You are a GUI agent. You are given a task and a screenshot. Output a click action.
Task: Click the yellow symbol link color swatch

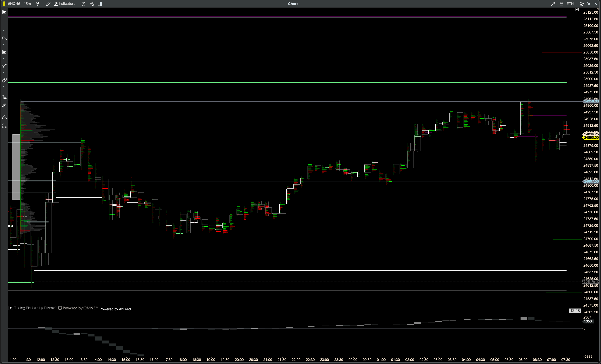[x=4, y=4]
